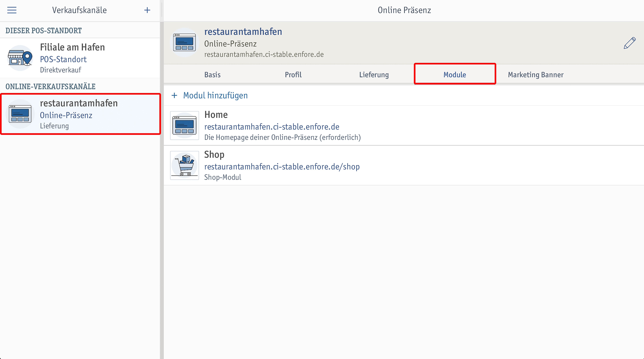644x359 pixels.
Task: Click the header Online-Präsenz browser icon
Action: [185, 42]
